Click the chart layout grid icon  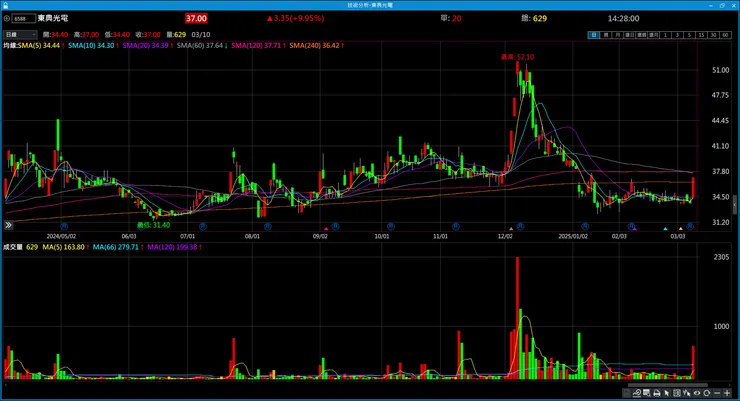click(x=676, y=393)
